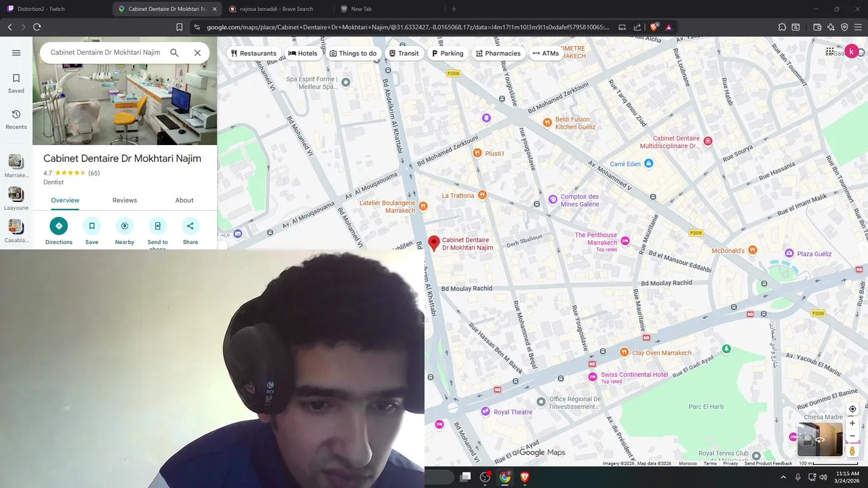Select the Overview tab

pyautogui.click(x=65, y=200)
